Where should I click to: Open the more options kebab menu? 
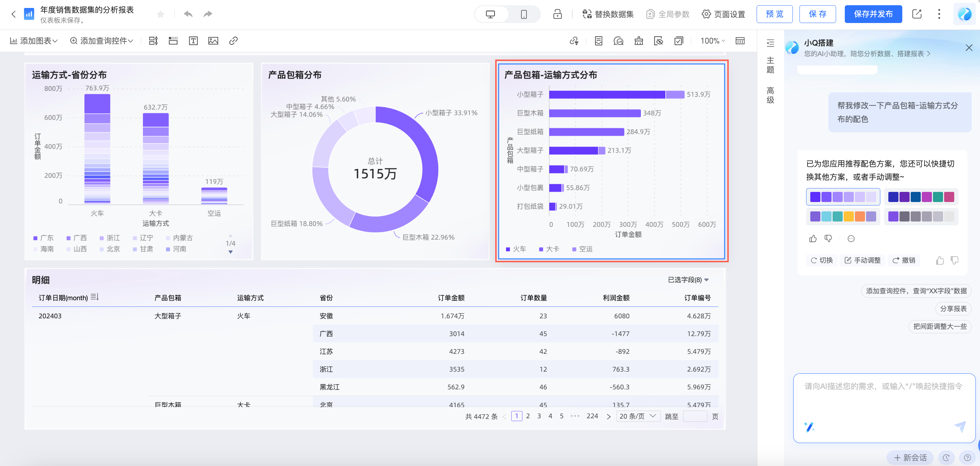(x=939, y=14)
